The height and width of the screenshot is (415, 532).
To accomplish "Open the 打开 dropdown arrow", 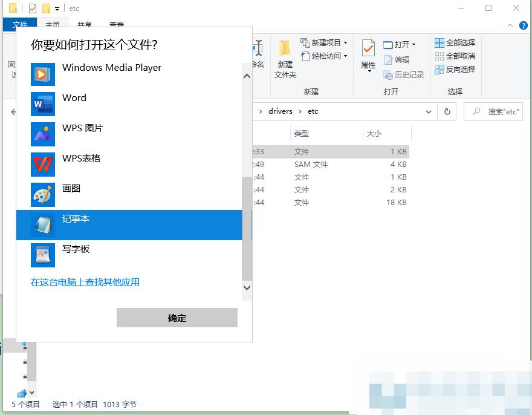I will [x=414, y=45].
